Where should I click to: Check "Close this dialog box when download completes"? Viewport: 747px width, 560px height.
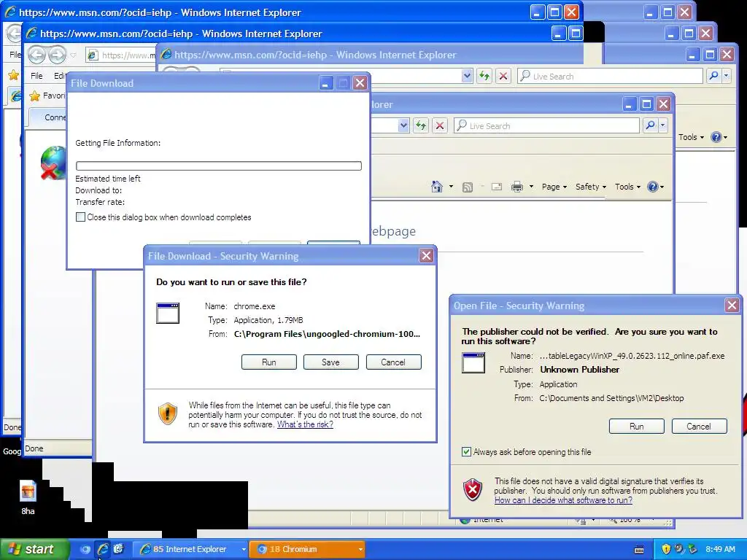80,217
